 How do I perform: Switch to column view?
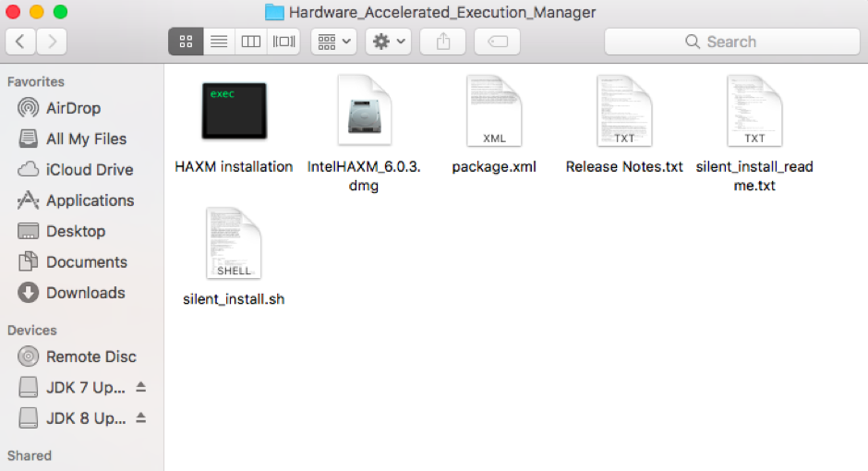click(x=251, y=42)
